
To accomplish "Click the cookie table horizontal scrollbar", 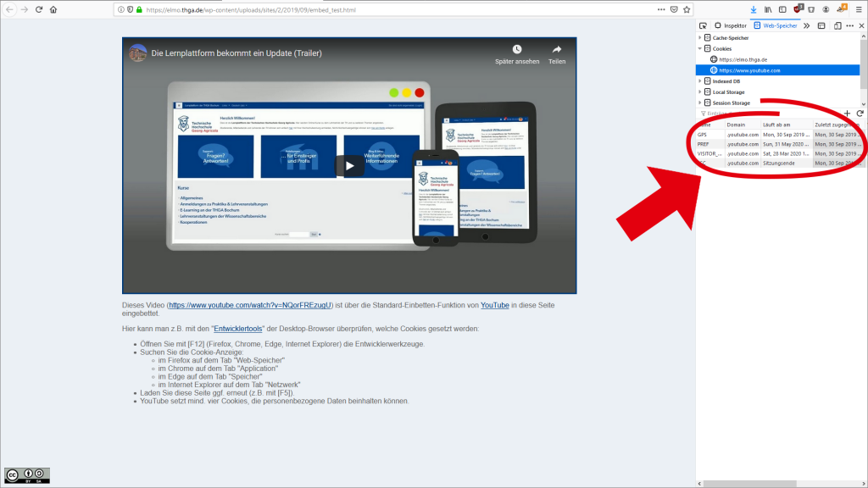I will pyautogui.click(x=750, y=484).
